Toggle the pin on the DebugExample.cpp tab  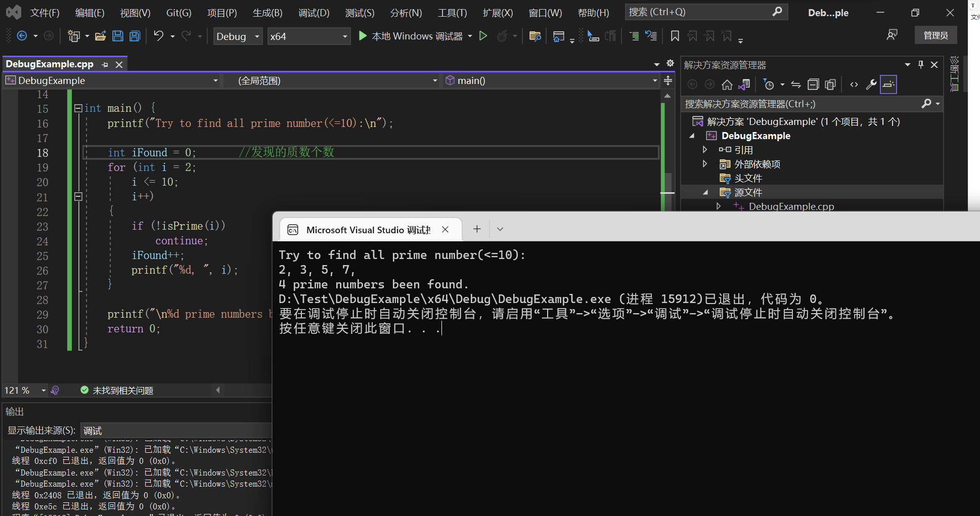point(105,64)
